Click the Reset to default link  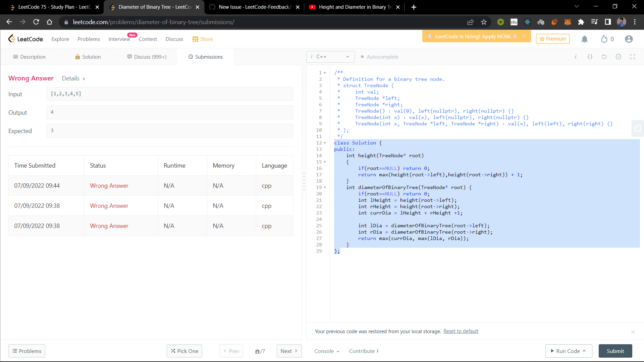(x=461, y=331)
